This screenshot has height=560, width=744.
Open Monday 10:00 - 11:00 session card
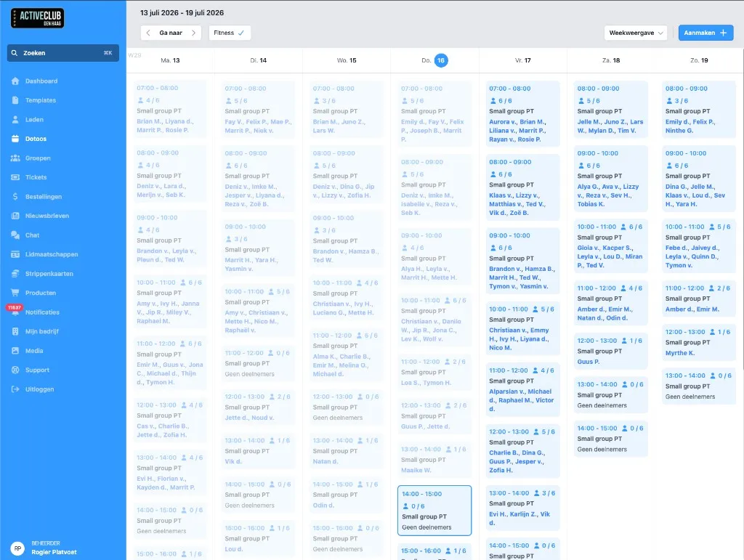coord(170,301)
